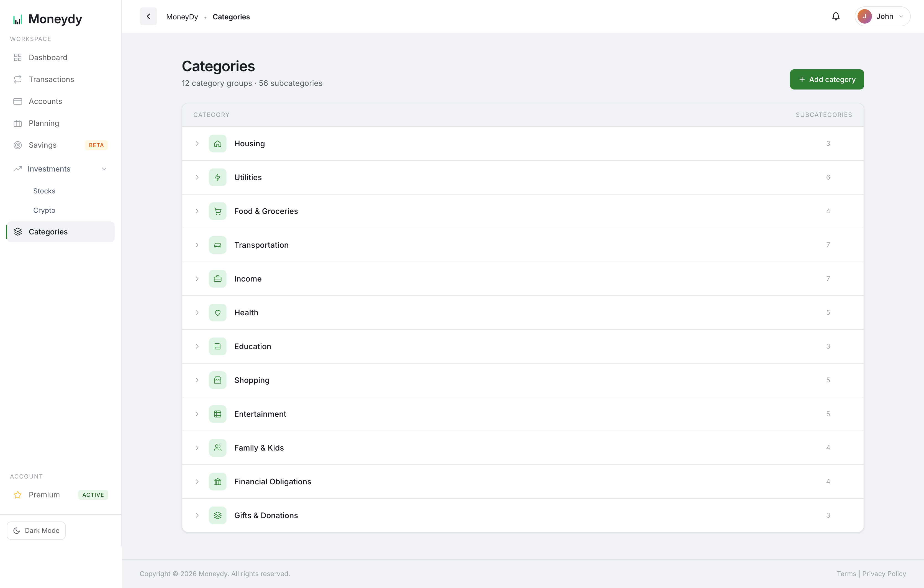The image size is (924, 588).
Task: Click the Financial Obligations bank icon
Action: (218, 481)
